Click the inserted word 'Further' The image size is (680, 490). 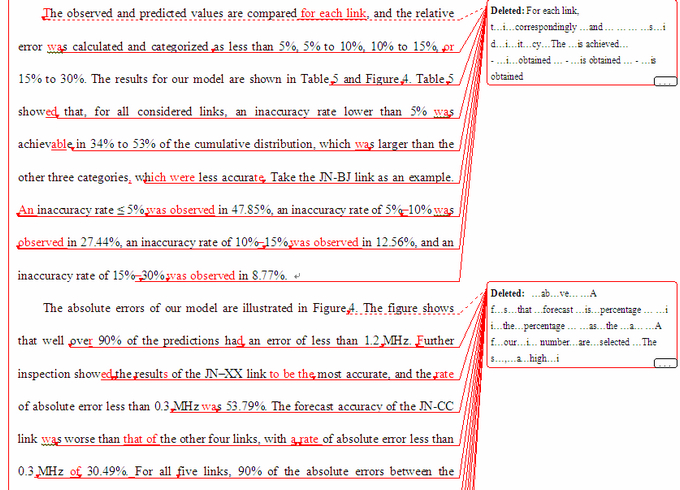tap(433, 341)
